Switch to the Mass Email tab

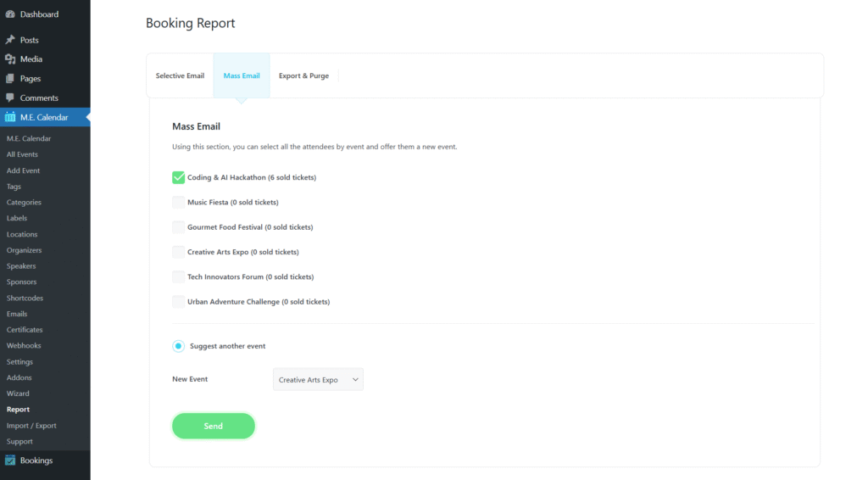click(242, 75)
